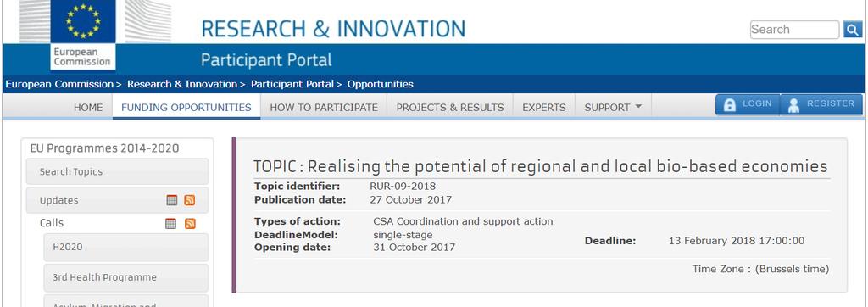Viewport: 868px width, 307px height.
Task: Click the European Commission logo
Action: (82, 36)
